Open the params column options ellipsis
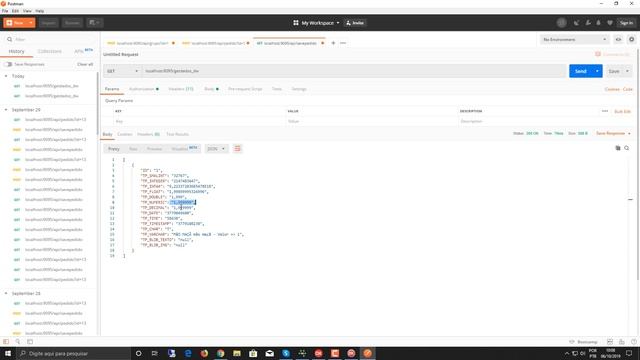Viewport: 640px width, 360px height. (605, 111)
